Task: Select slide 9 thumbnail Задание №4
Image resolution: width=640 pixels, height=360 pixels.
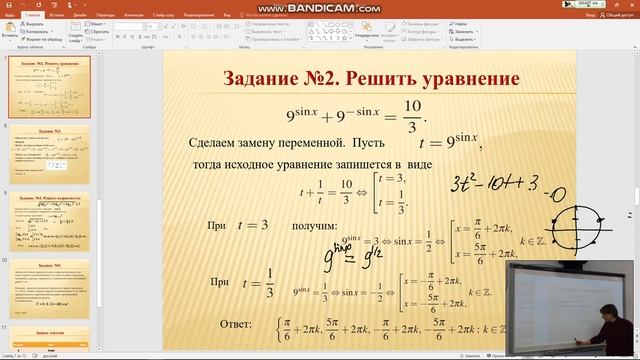Action: point(49,221)
